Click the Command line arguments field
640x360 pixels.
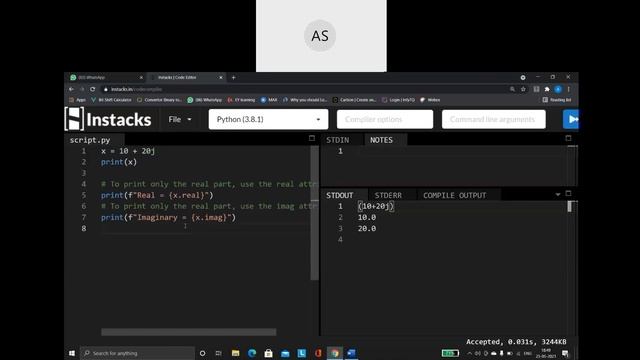[x=493, y=119]
